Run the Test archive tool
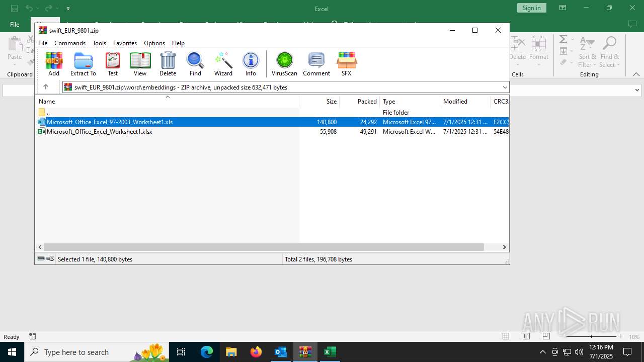Screen dimensions: 644x362 pos(113,64)
